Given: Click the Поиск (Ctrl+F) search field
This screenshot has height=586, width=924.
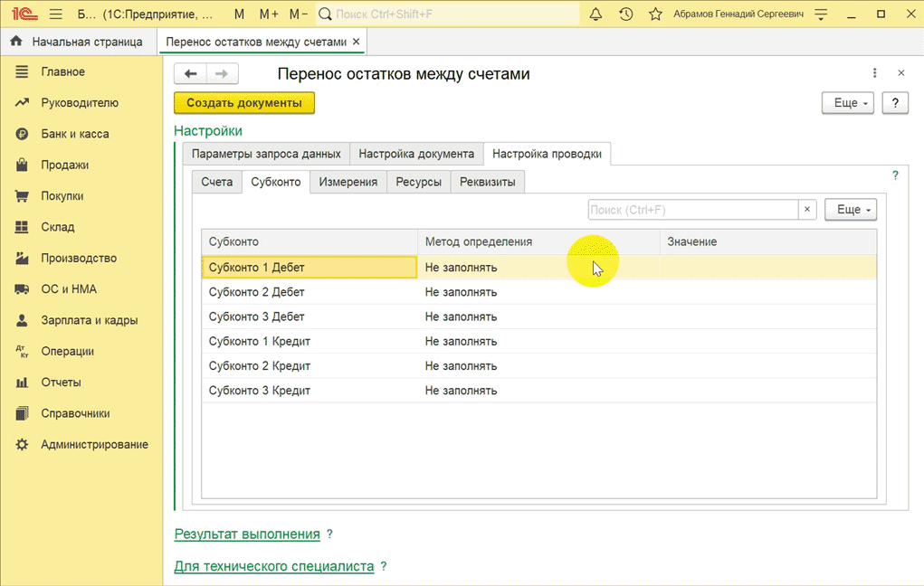Looking at the screenshot, I should pyautogui.click(x=692, y=210).
